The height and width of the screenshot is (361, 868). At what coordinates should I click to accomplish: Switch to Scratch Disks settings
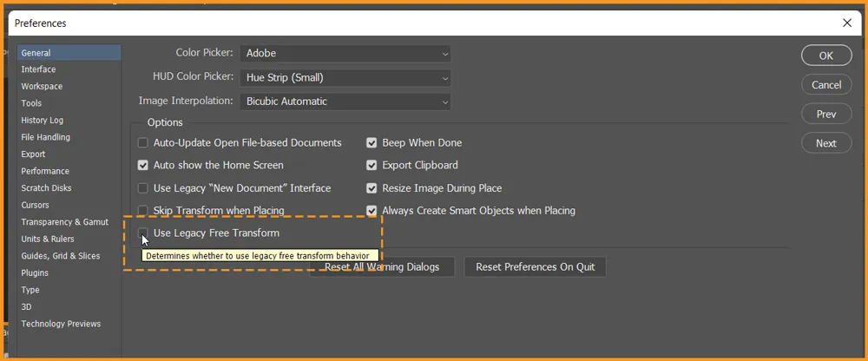[x=46, y=188]
